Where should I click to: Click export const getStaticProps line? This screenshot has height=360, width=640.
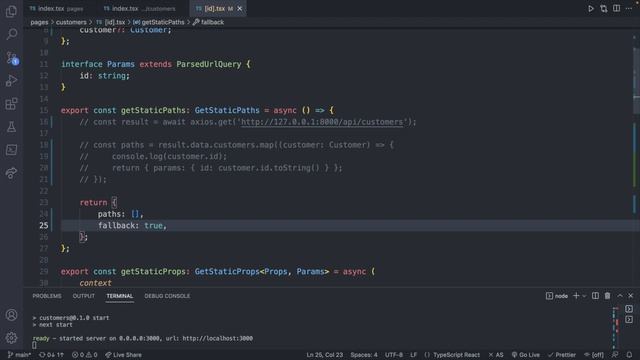pyautogui.click(x=218, y=271)
